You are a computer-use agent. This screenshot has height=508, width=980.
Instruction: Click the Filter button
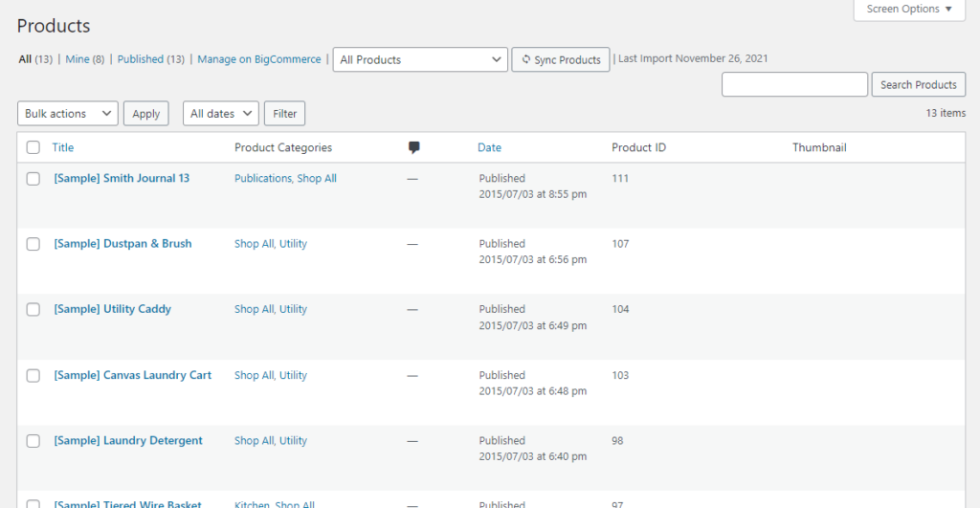pos(285,113)
